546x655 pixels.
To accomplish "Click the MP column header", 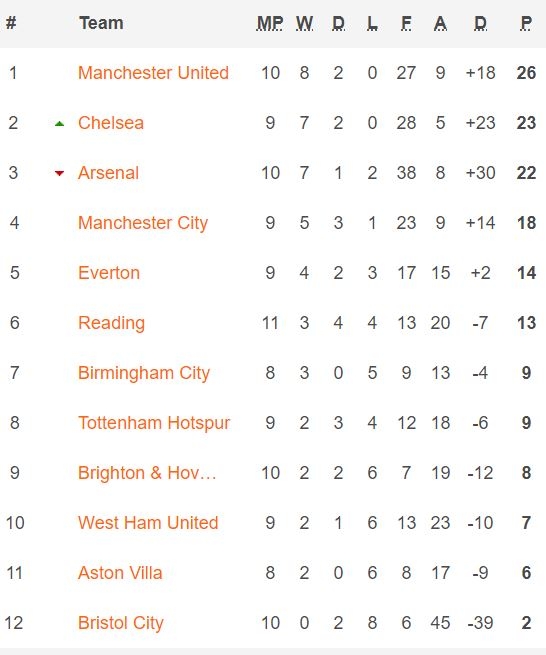I will coord(270,23).
